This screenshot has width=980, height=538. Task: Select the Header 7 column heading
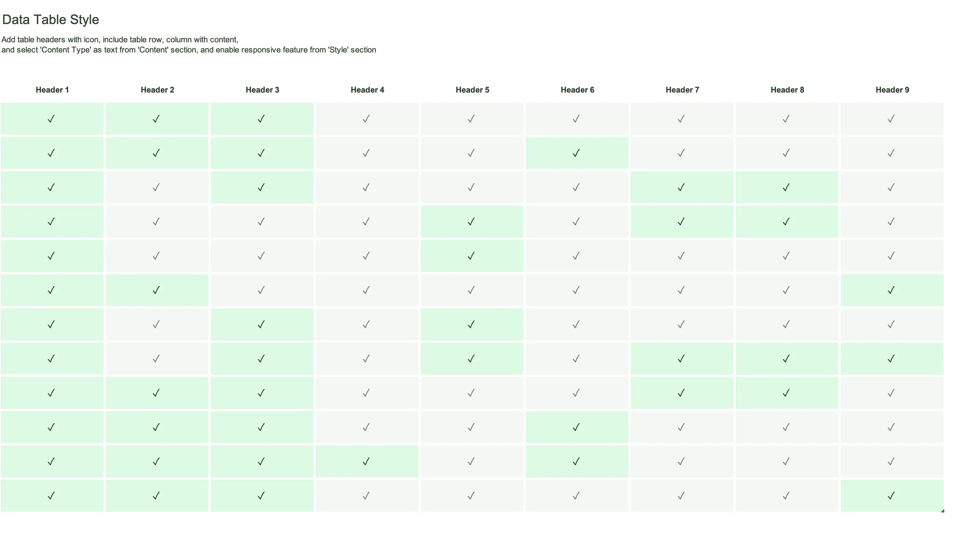682,90
